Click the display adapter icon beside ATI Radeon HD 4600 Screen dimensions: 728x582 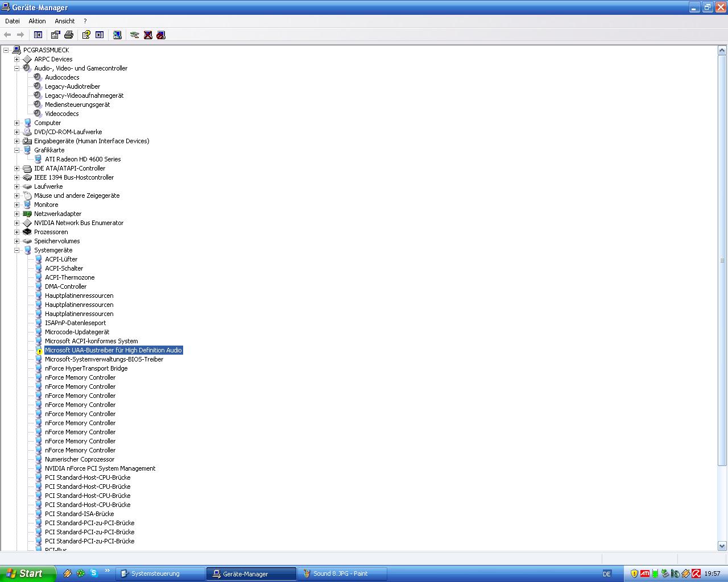38,159
